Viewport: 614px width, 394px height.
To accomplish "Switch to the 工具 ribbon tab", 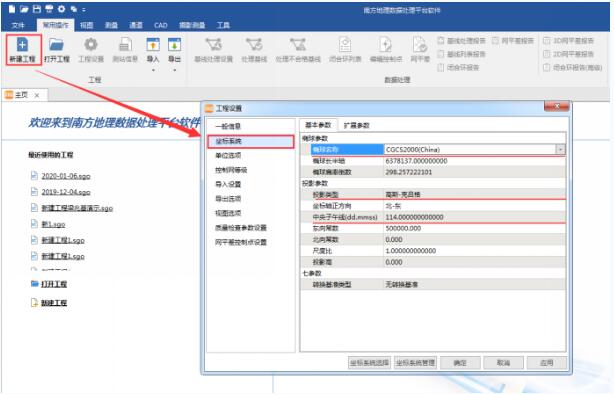I will click(x=223, y=25).
